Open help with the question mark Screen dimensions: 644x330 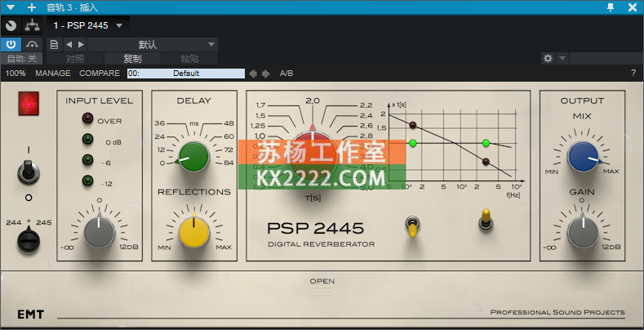[633, 74]
